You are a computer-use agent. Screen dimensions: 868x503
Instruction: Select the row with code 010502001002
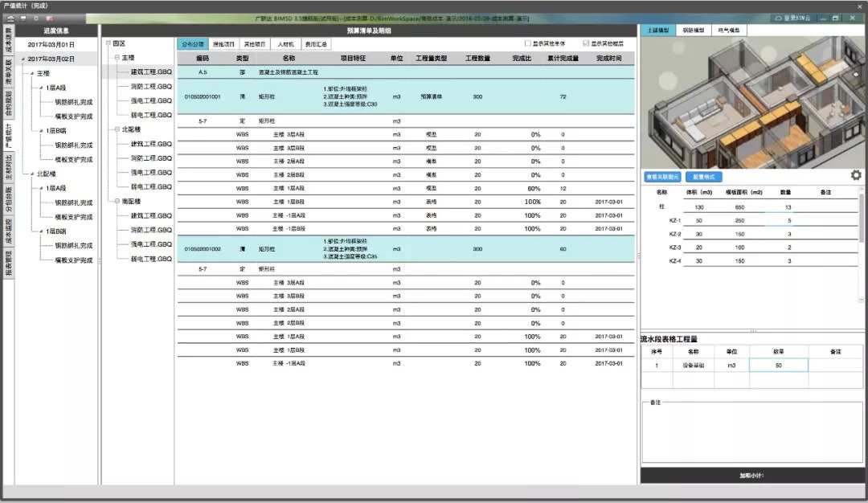coord(406,249)
